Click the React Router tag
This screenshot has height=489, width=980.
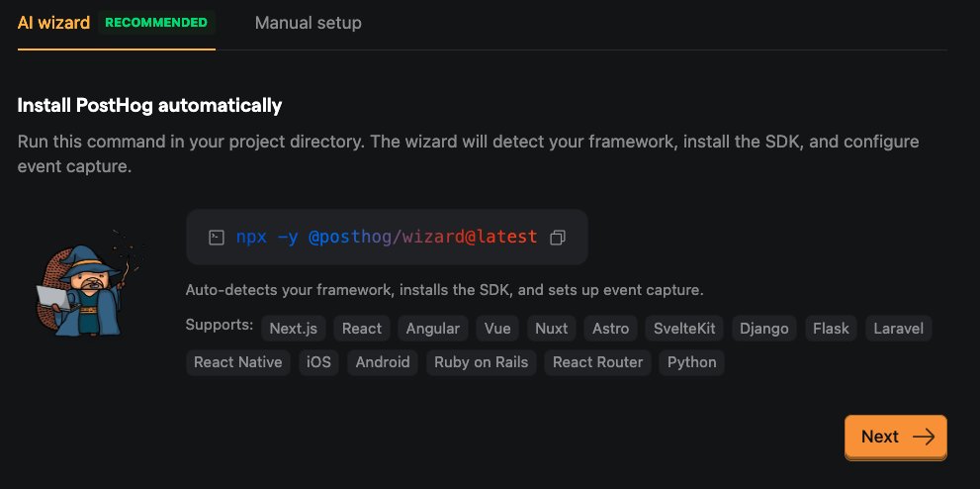[597, 362]
